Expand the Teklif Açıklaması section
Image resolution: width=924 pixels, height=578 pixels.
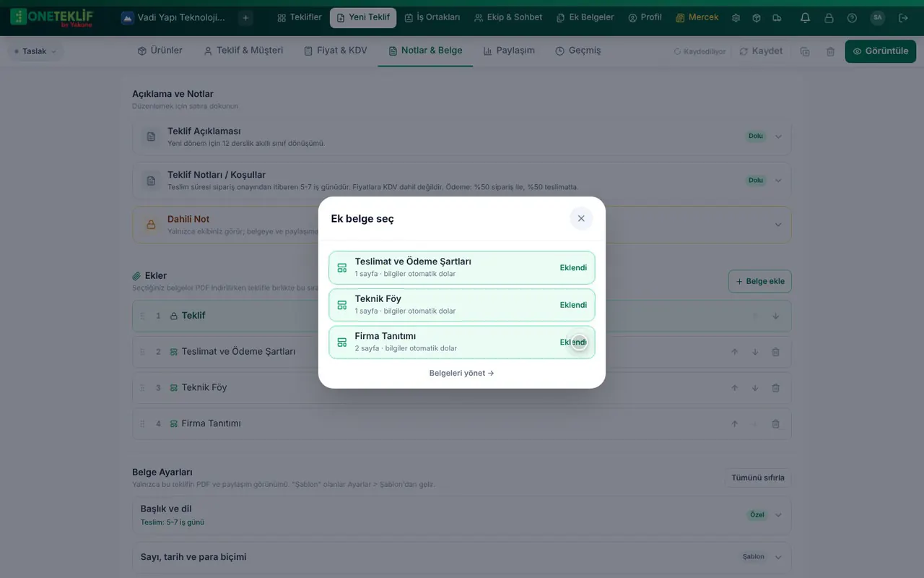[462, 137]
